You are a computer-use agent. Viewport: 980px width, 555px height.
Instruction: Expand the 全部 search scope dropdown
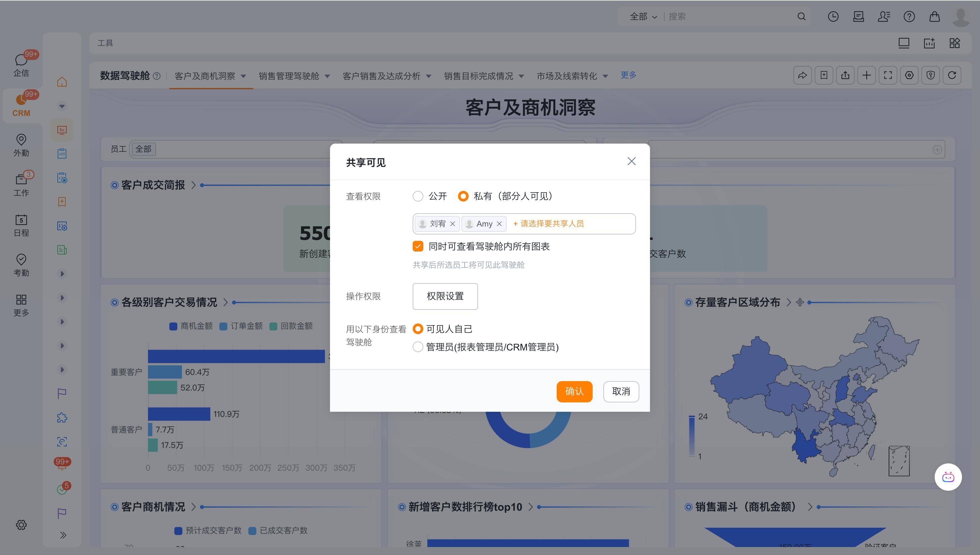[x=643, y=16]
